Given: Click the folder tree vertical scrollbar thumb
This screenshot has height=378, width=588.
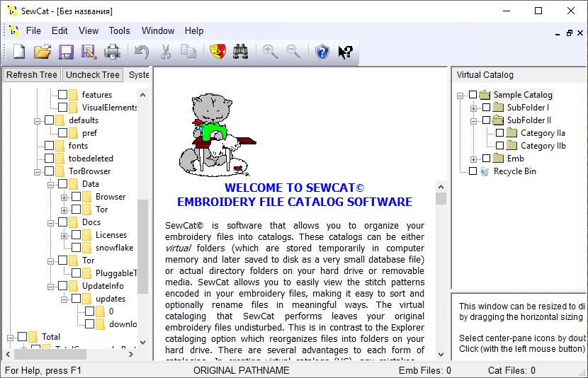Looking at the screenshot, I should tap(142, 247).
